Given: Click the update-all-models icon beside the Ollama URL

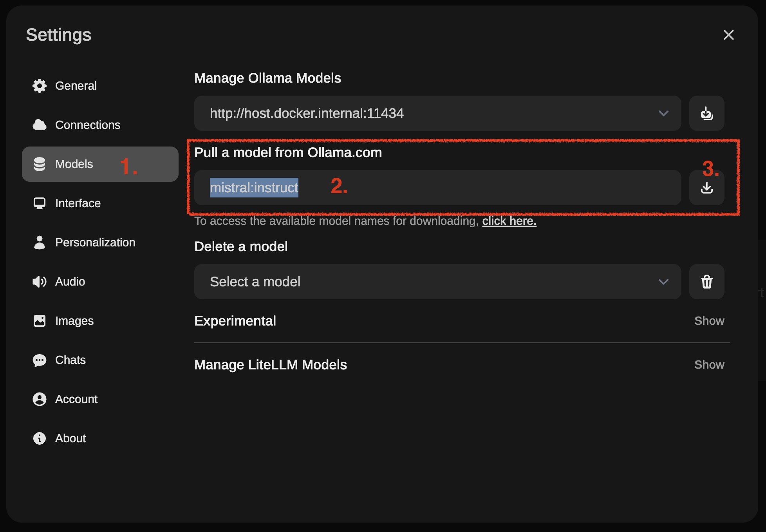Looking at the screenshot, I should 706,113.
